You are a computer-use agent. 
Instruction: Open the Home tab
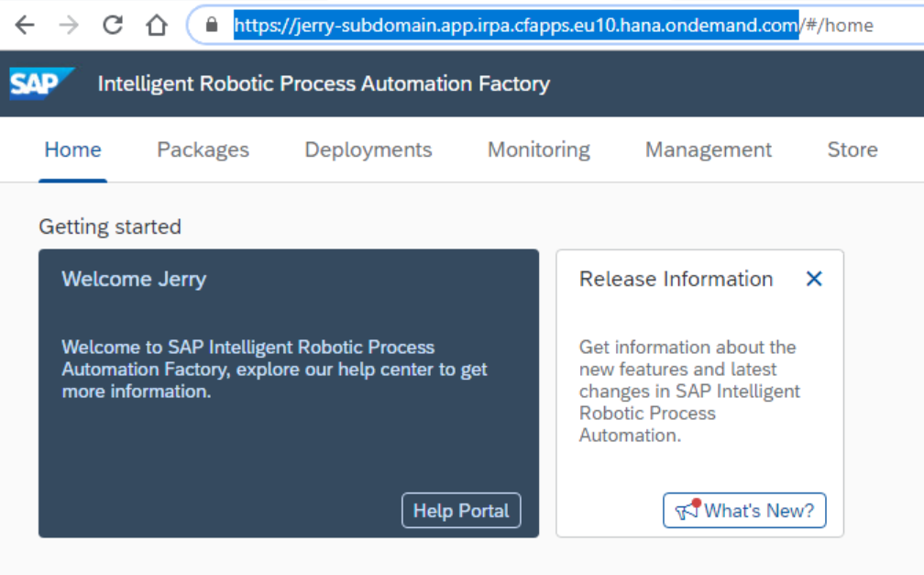(72, 149)
